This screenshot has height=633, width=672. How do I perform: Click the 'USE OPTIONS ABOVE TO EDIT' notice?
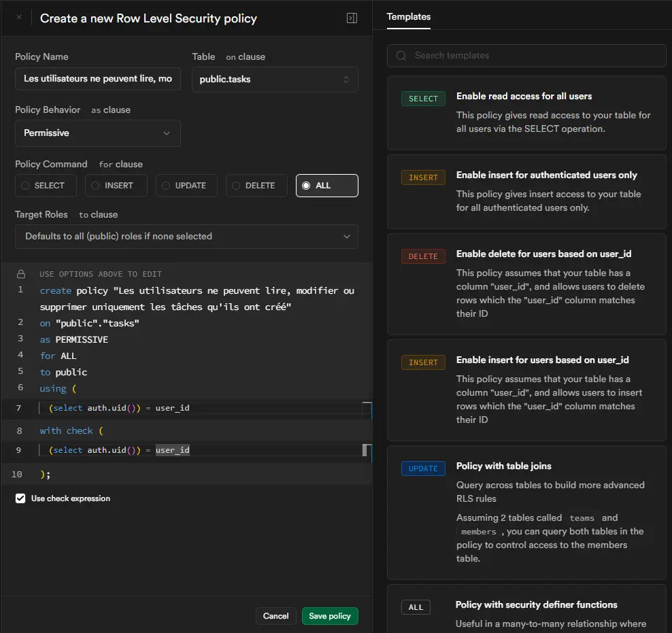pos(101,274)
